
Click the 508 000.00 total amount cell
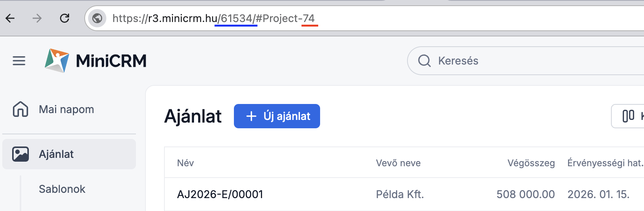click(526, 194)
